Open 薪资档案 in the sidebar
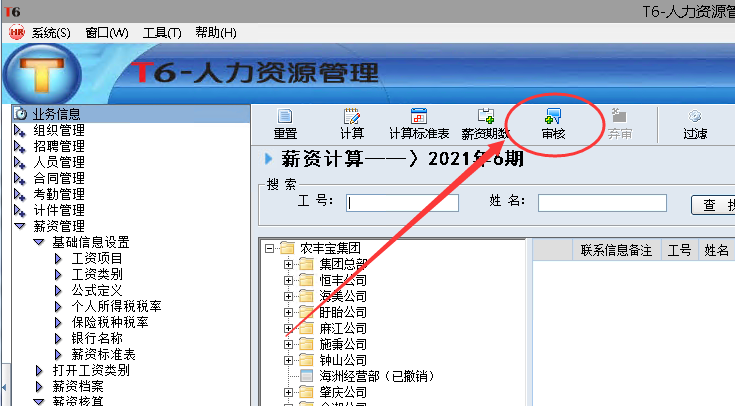The image size is (735, 406). [77, 386]
